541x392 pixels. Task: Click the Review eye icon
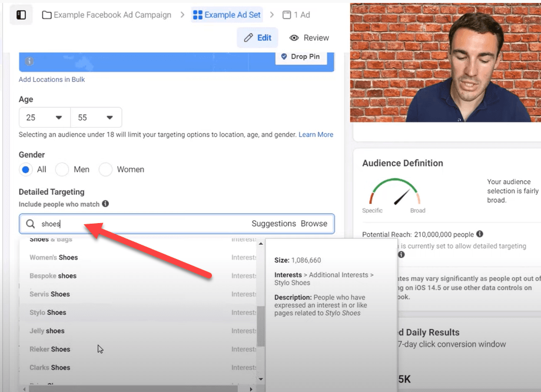(294, 38)
